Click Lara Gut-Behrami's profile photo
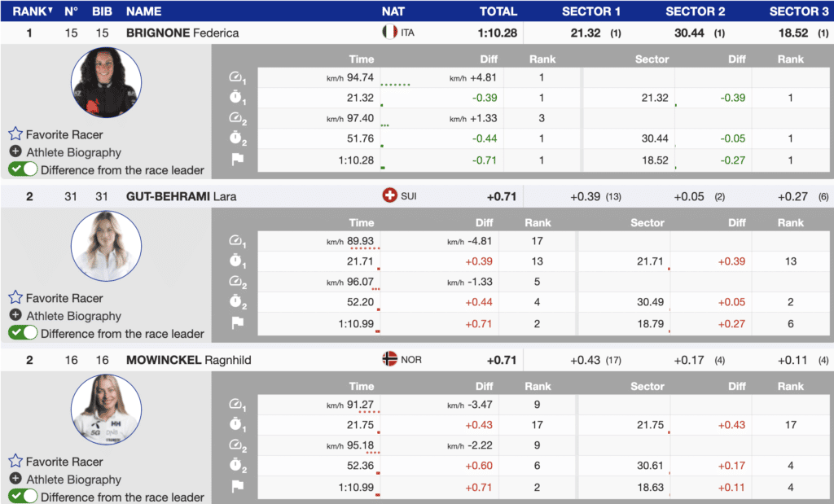Viewport: 834px width, 504px height. (x=106, y=246)
